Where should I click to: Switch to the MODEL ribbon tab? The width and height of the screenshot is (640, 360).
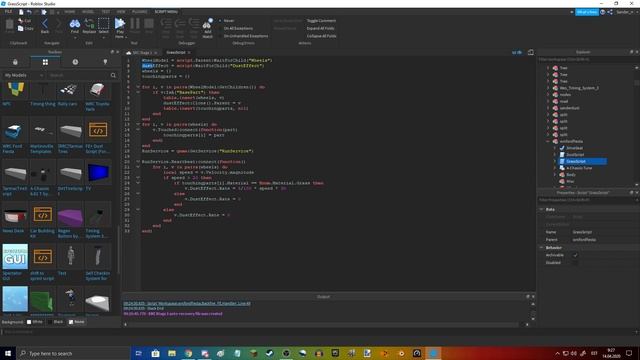pyautogui.click(x=88, y=12)
